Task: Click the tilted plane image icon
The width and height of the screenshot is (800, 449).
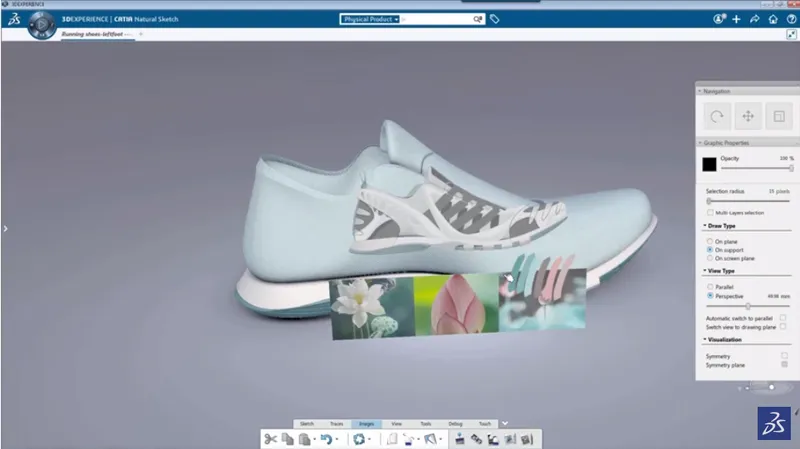Action: (430, 439)
